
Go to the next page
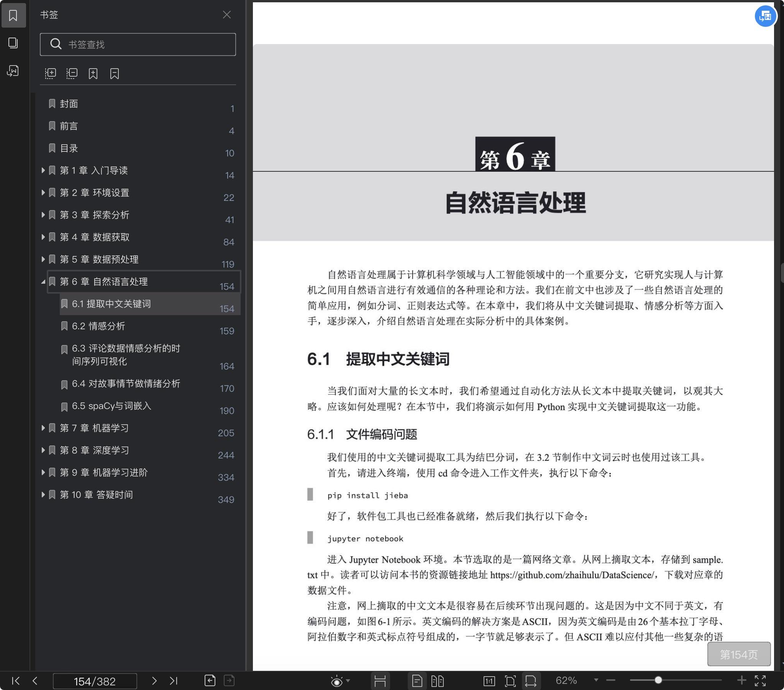154,680
